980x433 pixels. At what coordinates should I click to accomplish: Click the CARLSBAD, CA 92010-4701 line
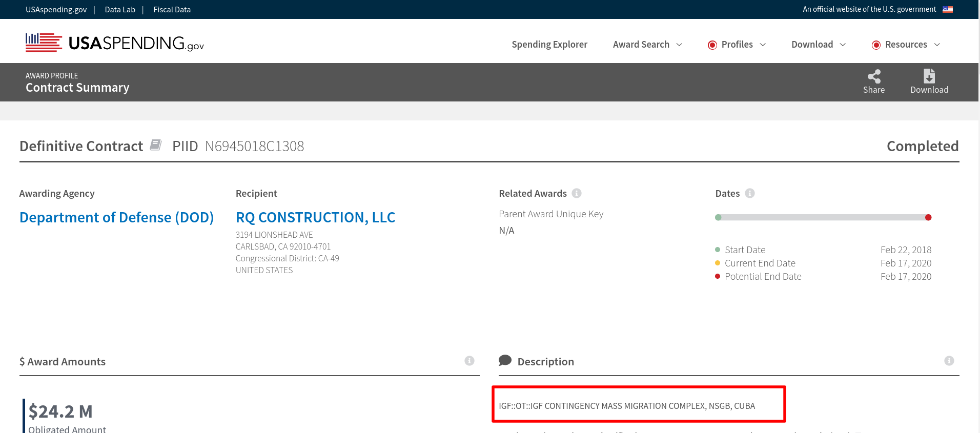[283, 246]
